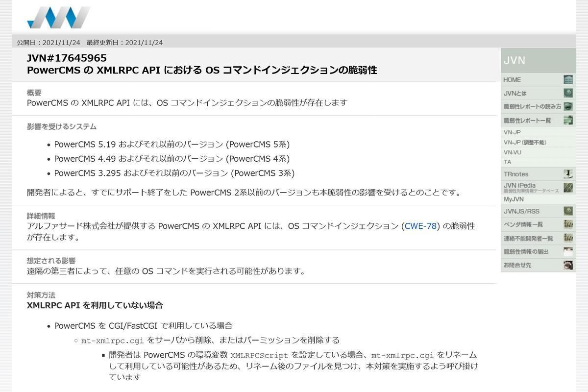588x392 pixels.
Task: Click the icon beside 連絡不能開発者一覧
Action: (568, 238)
